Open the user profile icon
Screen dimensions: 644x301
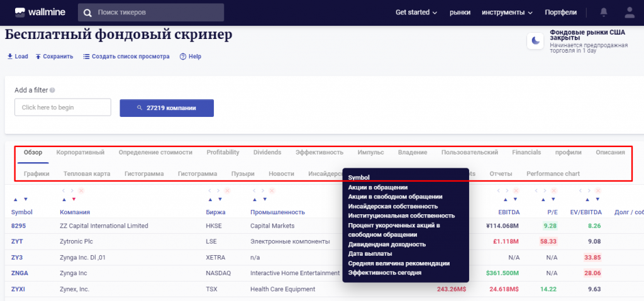630,13
